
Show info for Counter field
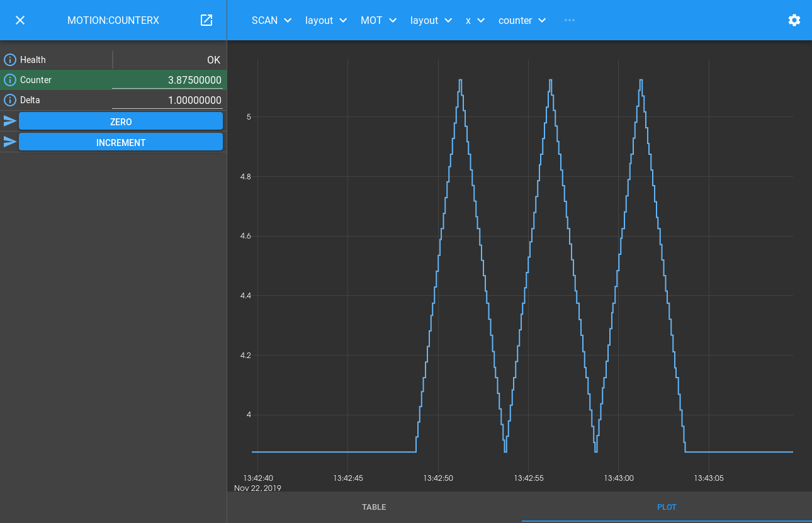[x=10, y=80]
